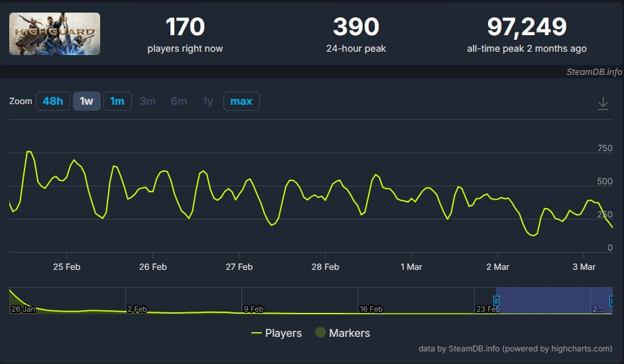The image size is (624, 364).
Task: Click the 0 y-axis label
Action: click(x=609, y=247)
